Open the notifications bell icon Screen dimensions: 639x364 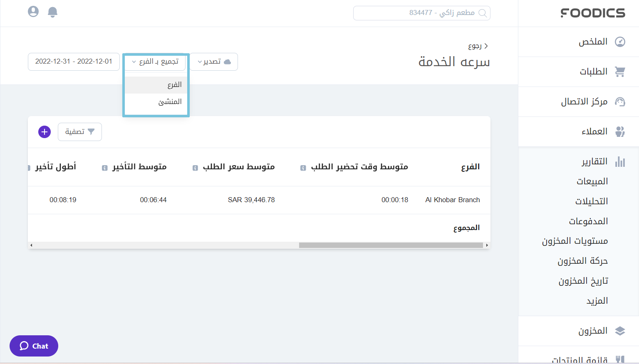pyautogui.click(x=52, y=12)
